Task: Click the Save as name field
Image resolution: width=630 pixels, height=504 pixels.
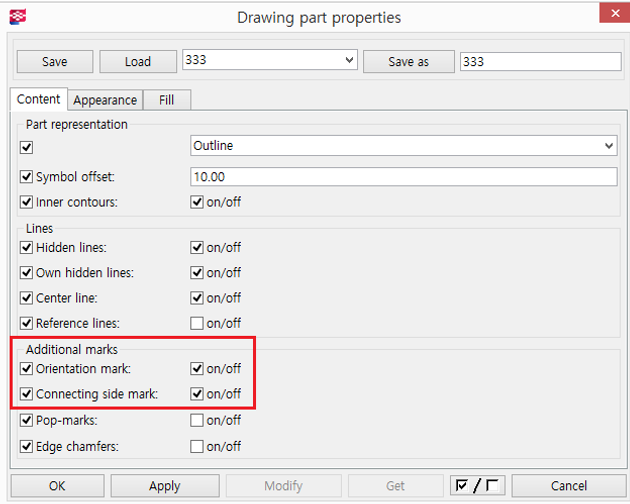Action: pyautogui.click(x=540, y=61)
